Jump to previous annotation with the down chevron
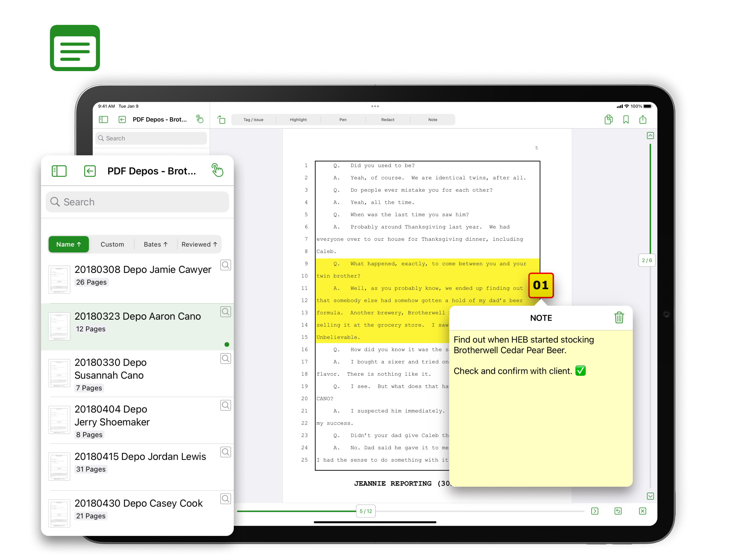 tap(650, 496)
